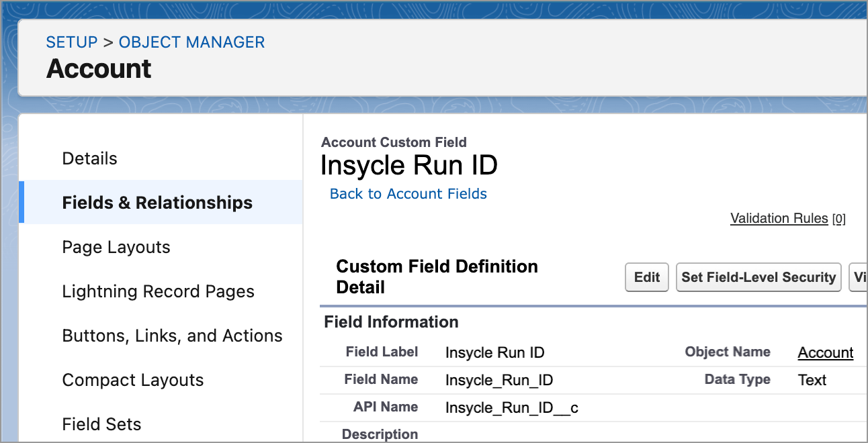Click the Edit button for the field
The height and width of the screenshot is (443, 868).
click(x=646, y=277)
